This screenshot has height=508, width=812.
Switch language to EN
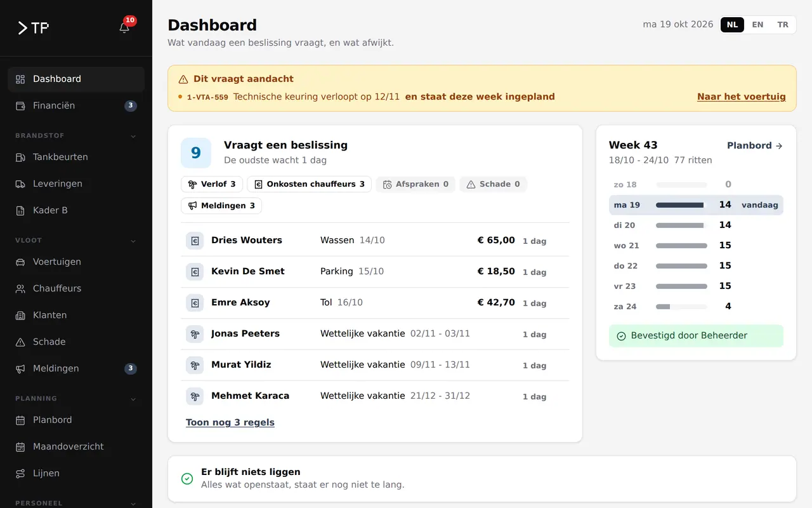(x=757, y=25)
